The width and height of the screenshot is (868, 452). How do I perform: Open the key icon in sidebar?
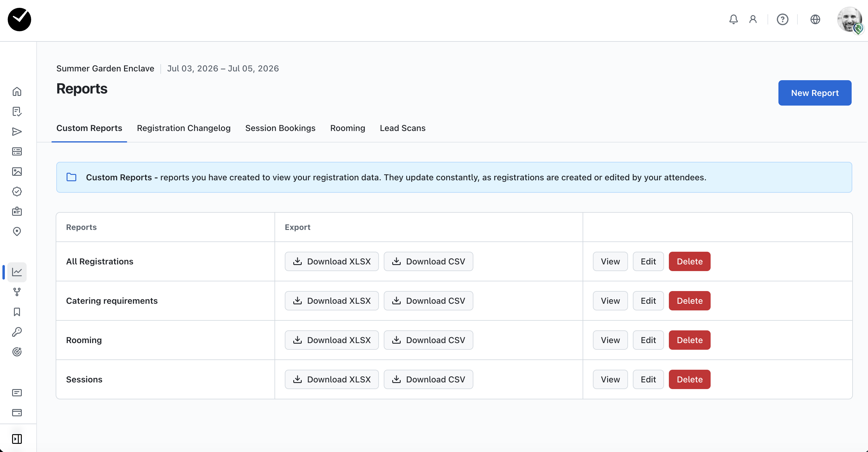click(17, 332)
